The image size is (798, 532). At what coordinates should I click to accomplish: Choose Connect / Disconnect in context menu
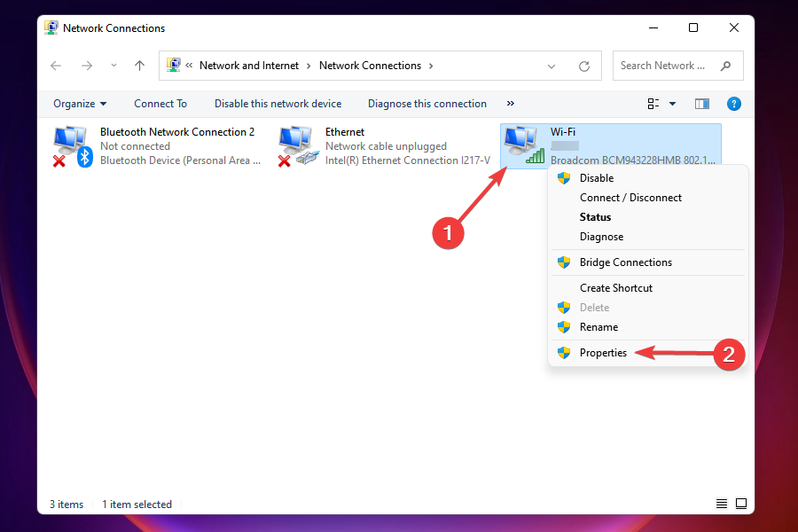(648, 198)
